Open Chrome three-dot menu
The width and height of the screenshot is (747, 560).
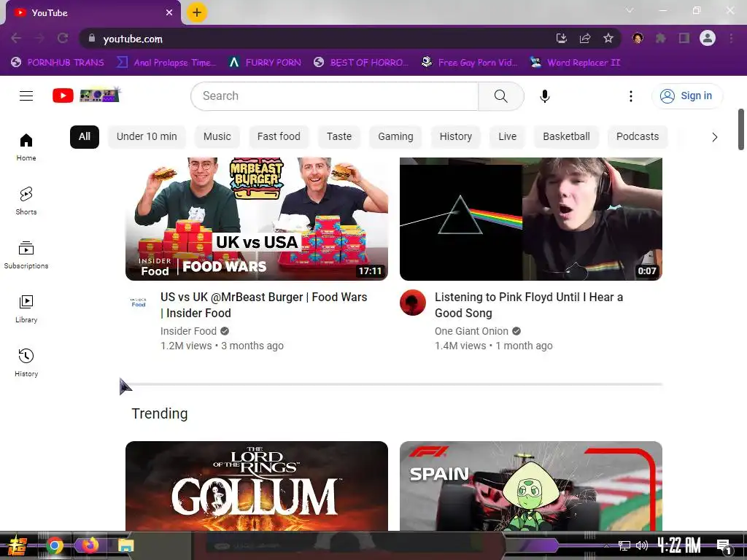tap(731, 39)
